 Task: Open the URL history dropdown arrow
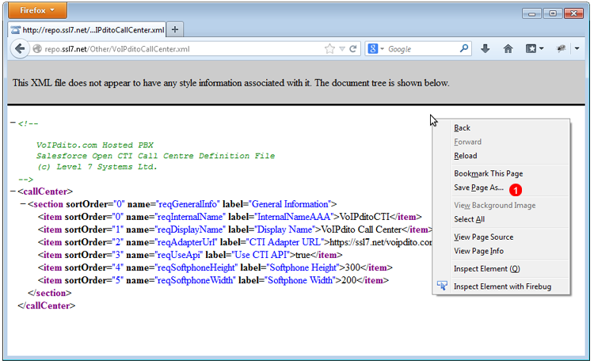click(341, 49)
